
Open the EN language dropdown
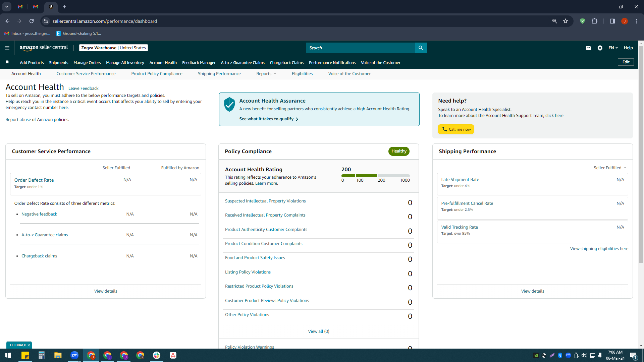(613, 48)
